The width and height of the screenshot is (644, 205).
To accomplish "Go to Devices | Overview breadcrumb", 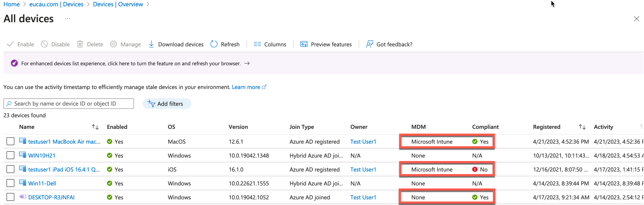I will 118,4.
